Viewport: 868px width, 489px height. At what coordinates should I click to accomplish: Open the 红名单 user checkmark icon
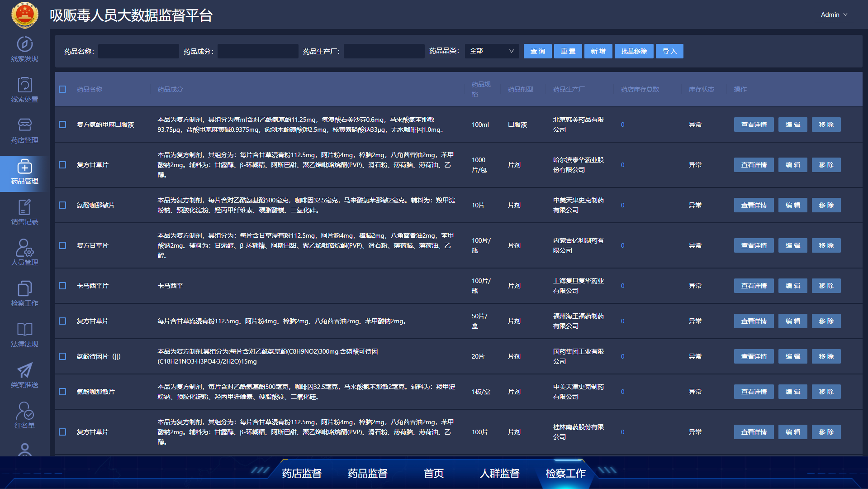pyautogui.click(x=24, y=411)
